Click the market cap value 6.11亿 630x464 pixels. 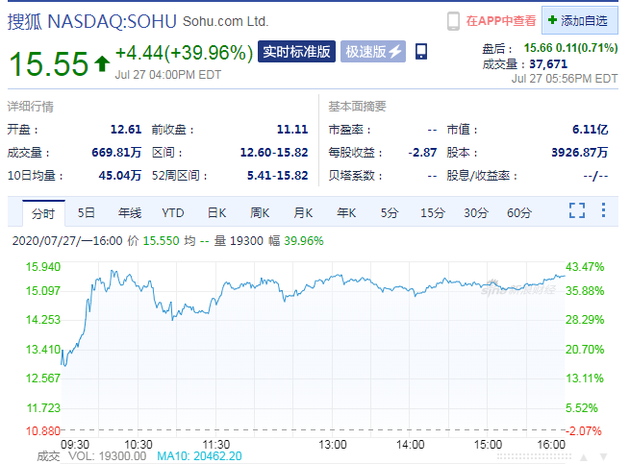coord(590,129)
